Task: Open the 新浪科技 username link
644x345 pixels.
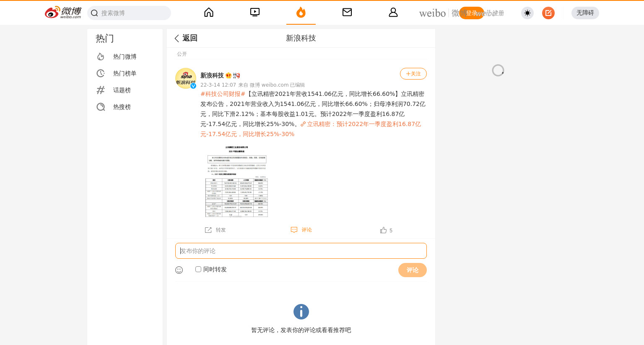Action: (x=212, y=75)
